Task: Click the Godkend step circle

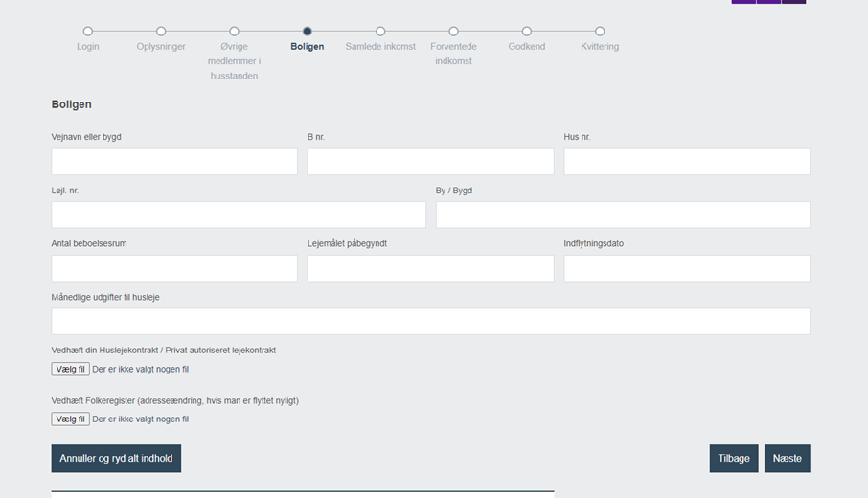Action: tap(526, 32)
